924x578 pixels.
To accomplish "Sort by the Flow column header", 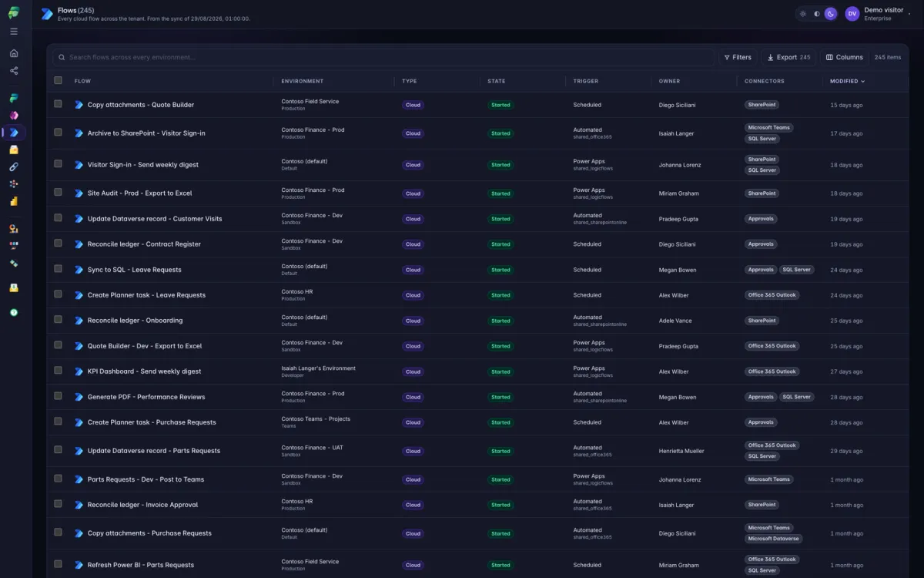I will [x=82, y=81].
